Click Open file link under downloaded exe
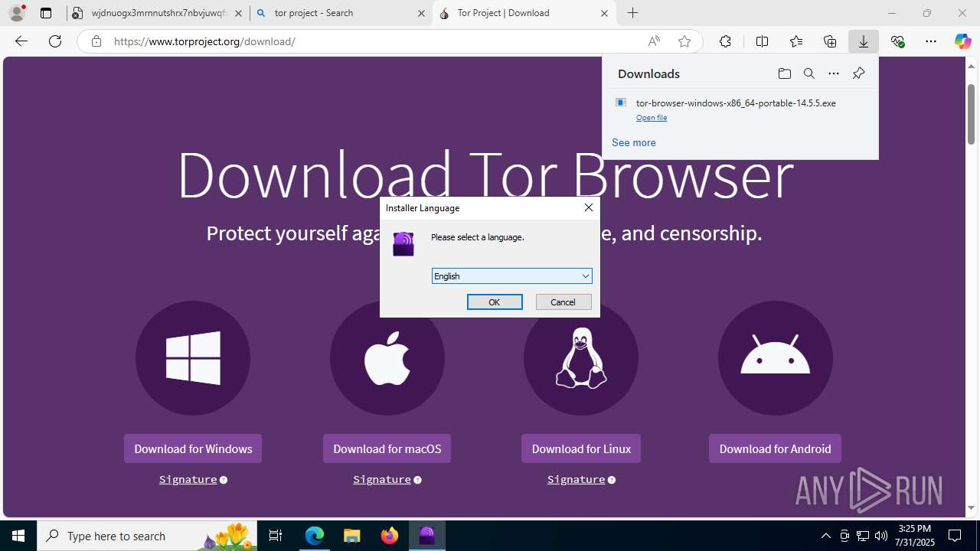980x551 pixels. 652,118
